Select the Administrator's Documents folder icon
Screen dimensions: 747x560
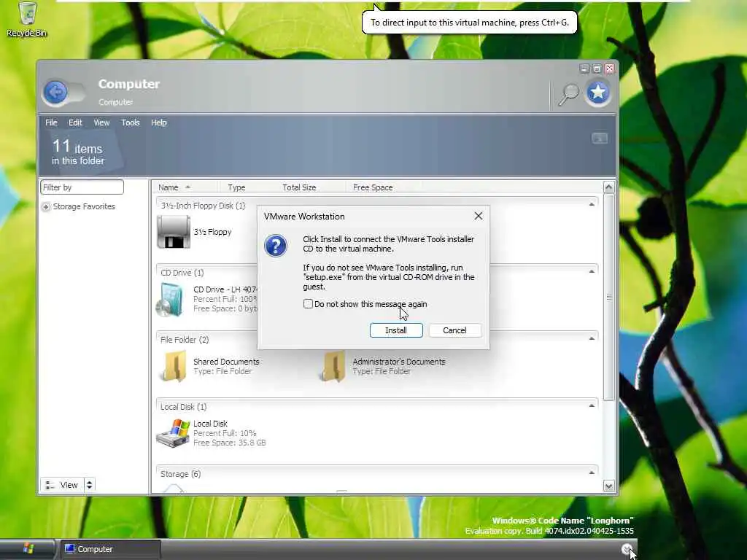point(333,366)
